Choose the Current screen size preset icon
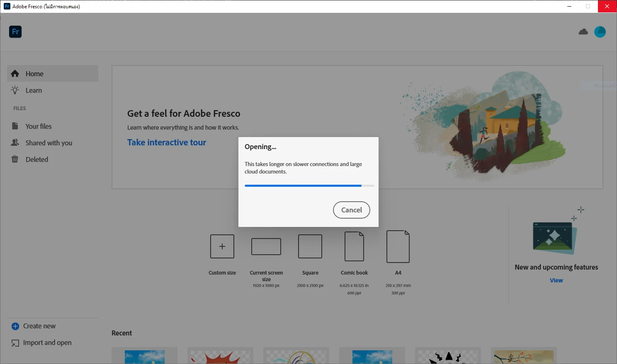The image size is (617, 364). [x=266, y=246]
